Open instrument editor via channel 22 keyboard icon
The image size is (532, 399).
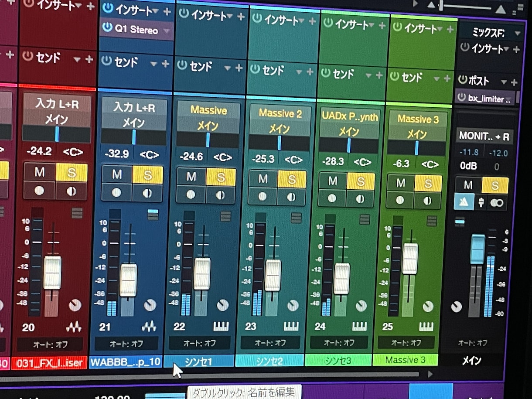coord(221,326)
